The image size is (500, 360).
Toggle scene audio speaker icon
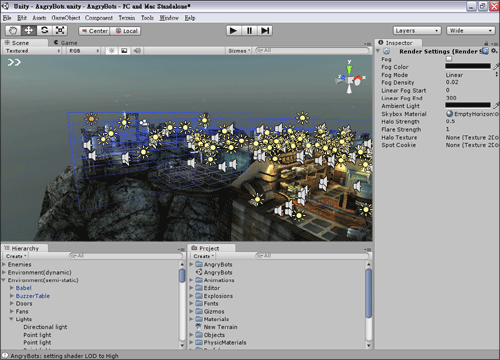(137, 51)
